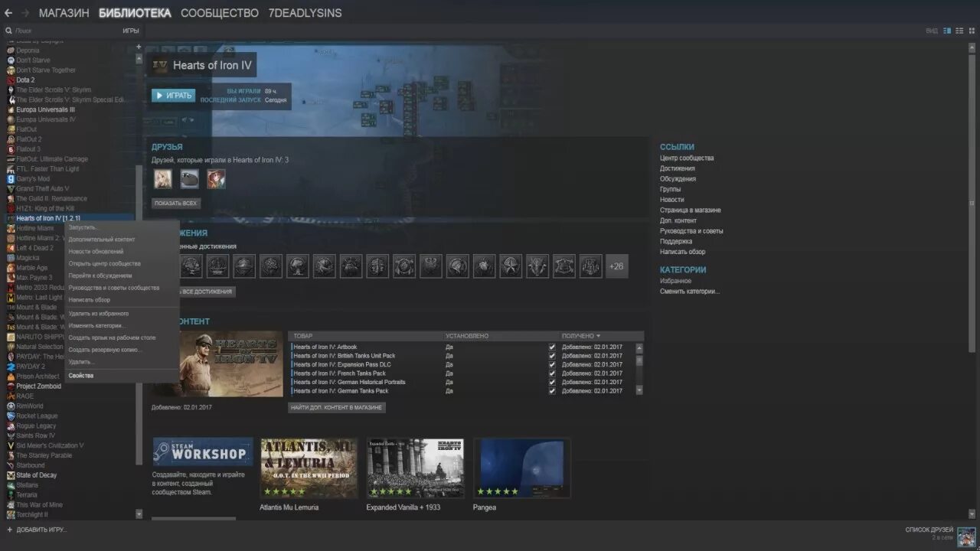
Task: Click DLC table scroll down arrow
Action: click(639, 390)
